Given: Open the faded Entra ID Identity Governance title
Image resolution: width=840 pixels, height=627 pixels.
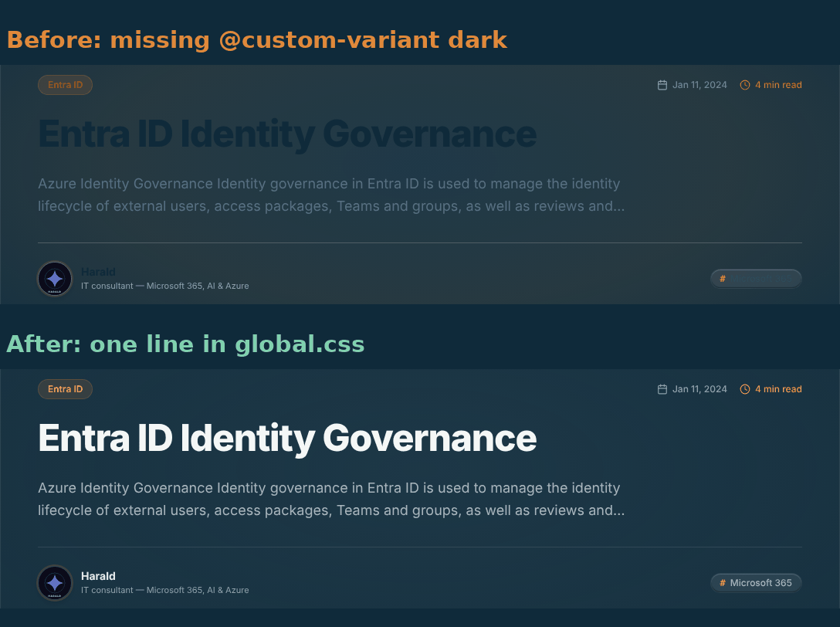Looking at the screenshot, I should (x=287, y=134).
